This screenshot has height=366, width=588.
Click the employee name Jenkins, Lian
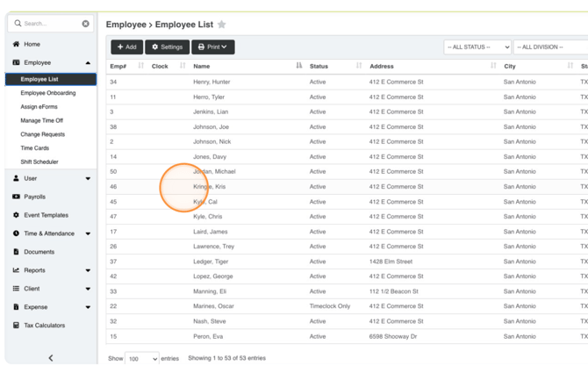[x=211, y=111]
